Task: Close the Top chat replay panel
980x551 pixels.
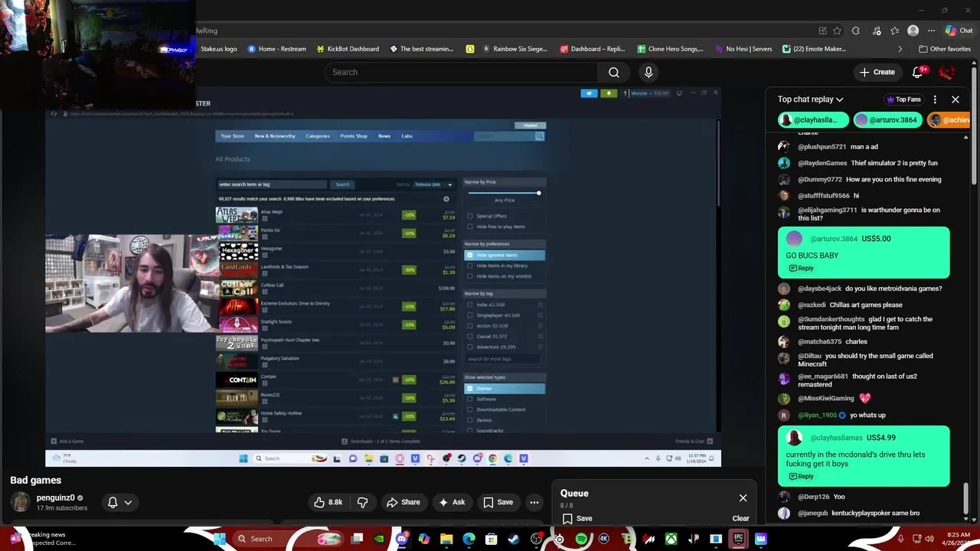Action: coord(955,99)
